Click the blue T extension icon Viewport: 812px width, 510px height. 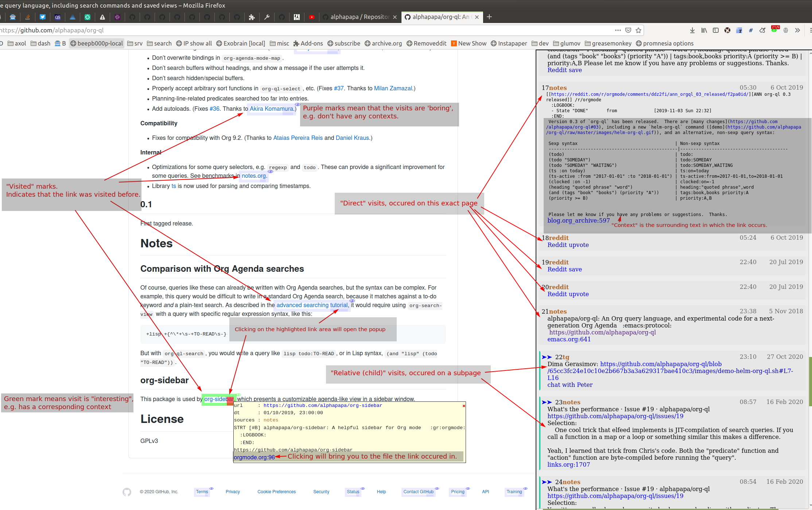coord(739,30)
